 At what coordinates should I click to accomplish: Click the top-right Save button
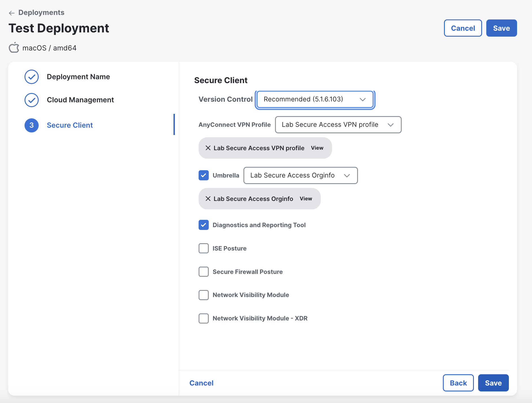(501, 28)
